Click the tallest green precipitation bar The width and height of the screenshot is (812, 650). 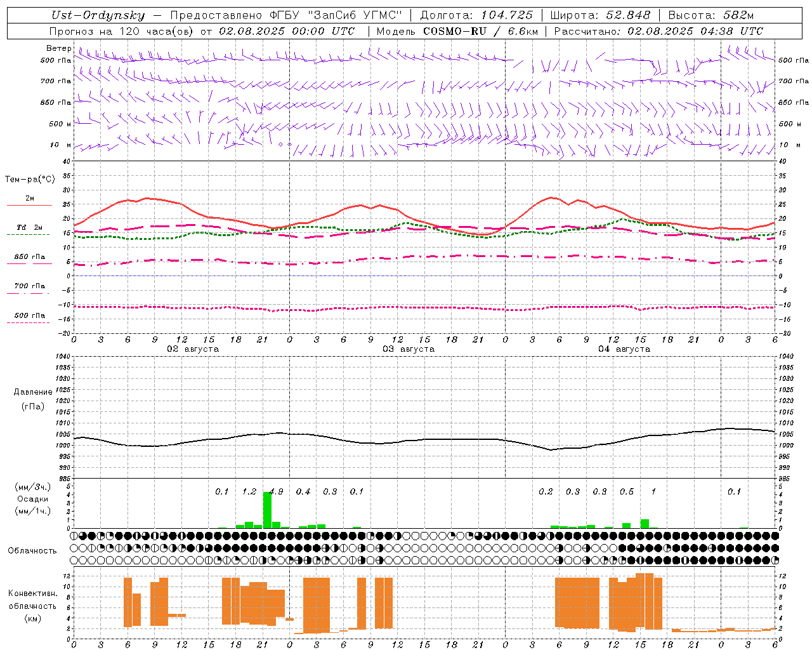pos(267,510)
